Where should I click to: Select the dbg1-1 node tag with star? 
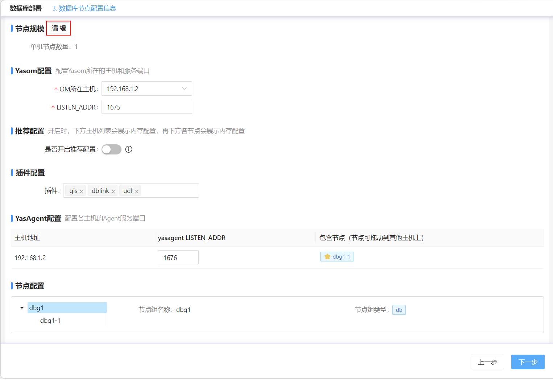tap(337, 257)
